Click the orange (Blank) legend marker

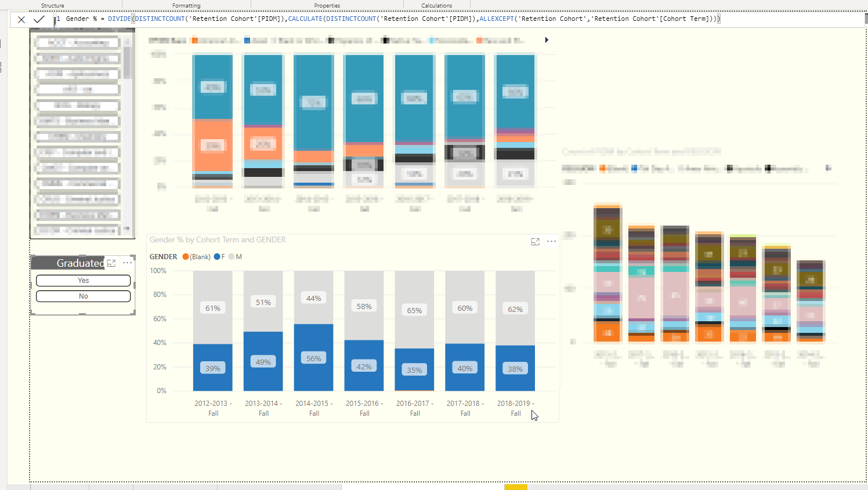click(186, 257)
